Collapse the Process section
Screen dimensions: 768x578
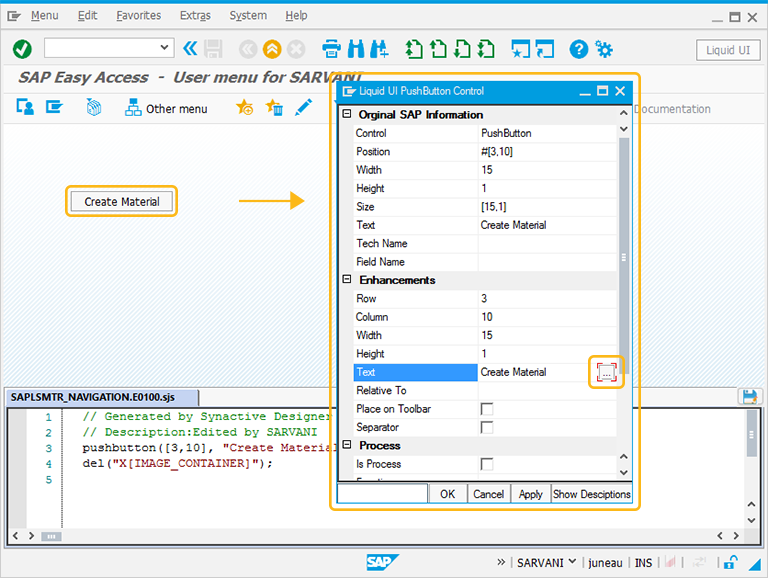(347, 445)
